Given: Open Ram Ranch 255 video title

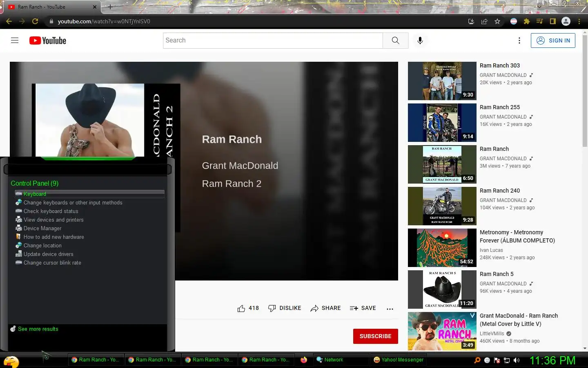Looking at the screenshot, I should 500,107.
